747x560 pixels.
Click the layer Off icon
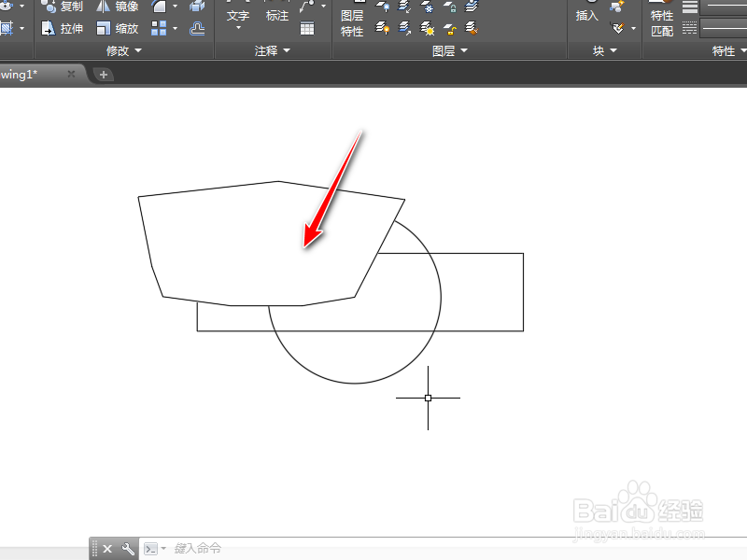pos(383,7)
